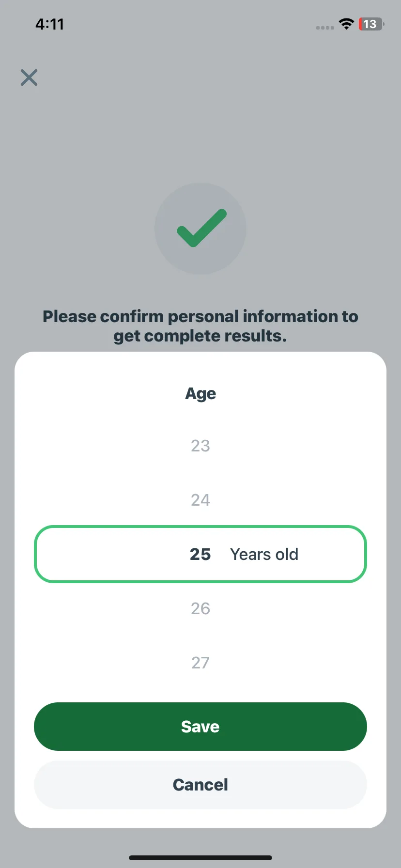Pick age 26 in the picker
Viewport: 401px width, 868px height.
pyautogui.click(x=200, y=608)
